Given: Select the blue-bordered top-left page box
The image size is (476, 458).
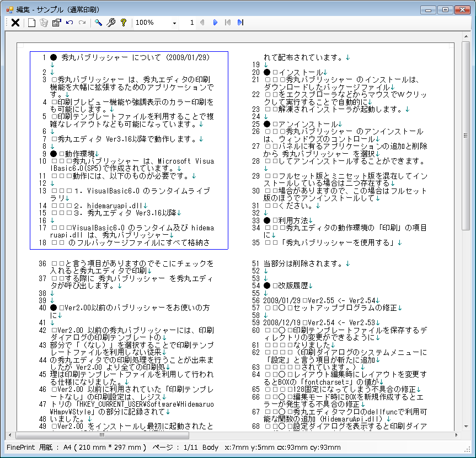Looking at the screenshot, I should 129,150.
